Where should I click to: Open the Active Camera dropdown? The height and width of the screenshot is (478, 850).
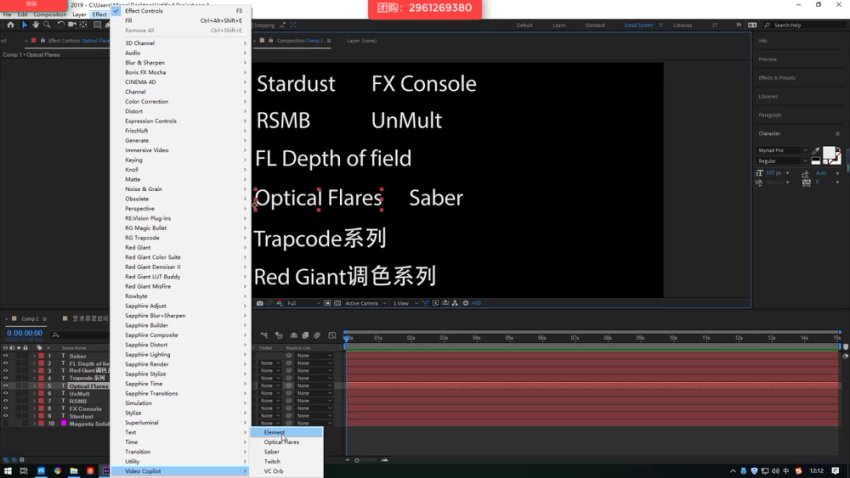(x=365, y=303)
